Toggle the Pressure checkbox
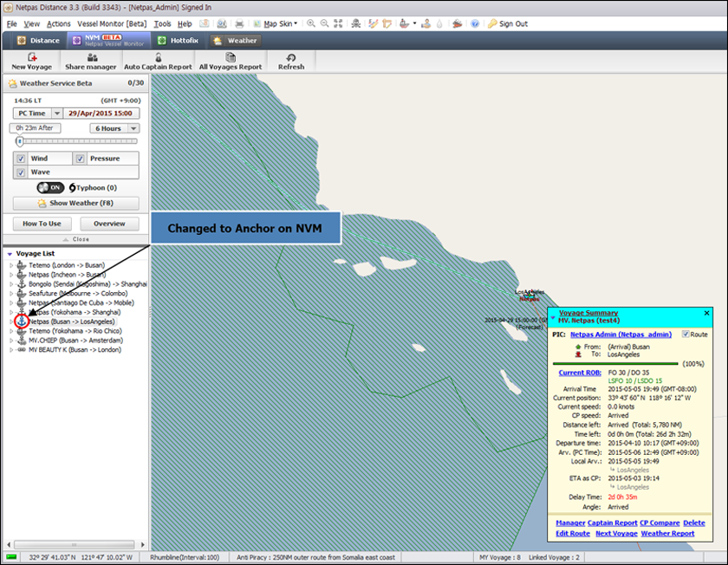 80,159
